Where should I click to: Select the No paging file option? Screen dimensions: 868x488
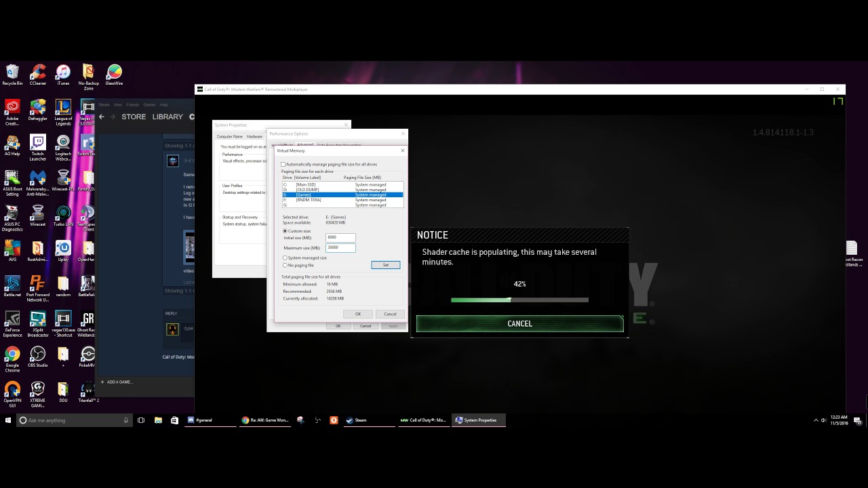point(285,265)
